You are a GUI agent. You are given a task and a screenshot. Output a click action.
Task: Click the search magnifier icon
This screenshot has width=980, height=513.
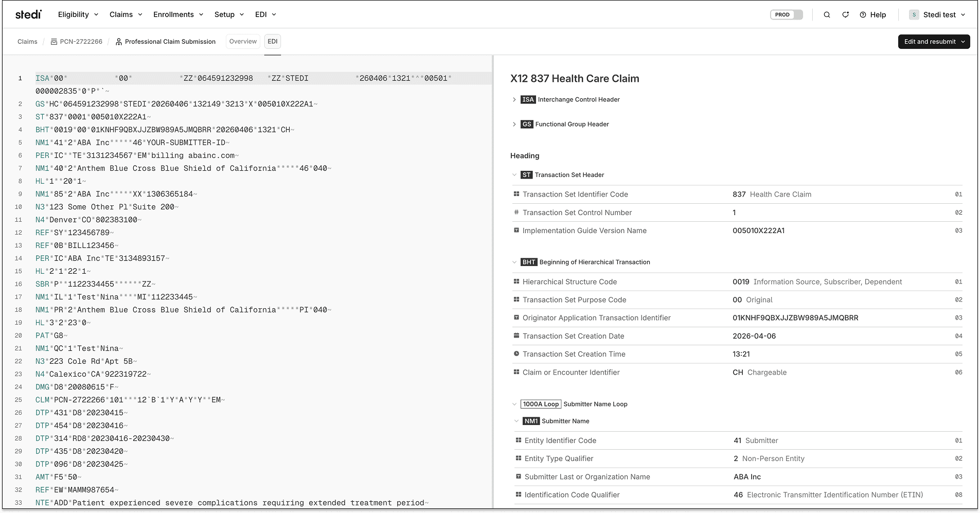click(827, 15)
